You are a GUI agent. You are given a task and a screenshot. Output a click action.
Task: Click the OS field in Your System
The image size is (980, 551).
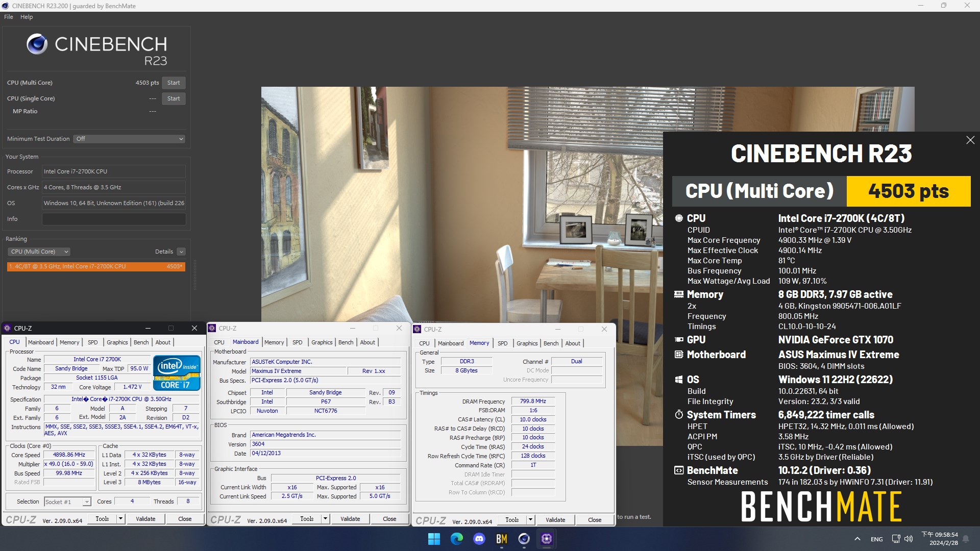pyautogui.click(x=114, y=203)
